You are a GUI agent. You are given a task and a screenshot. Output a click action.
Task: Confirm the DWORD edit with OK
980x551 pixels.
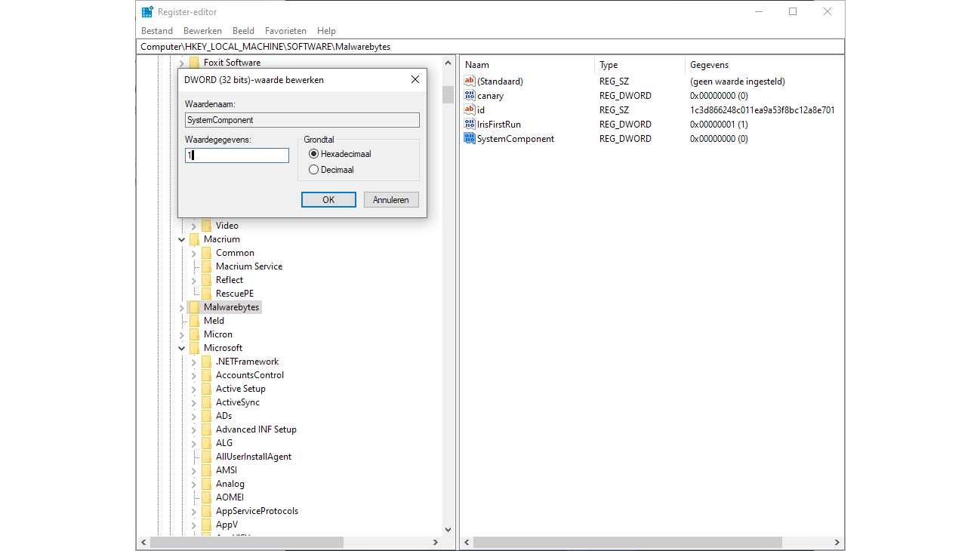[x=328, y=200]
